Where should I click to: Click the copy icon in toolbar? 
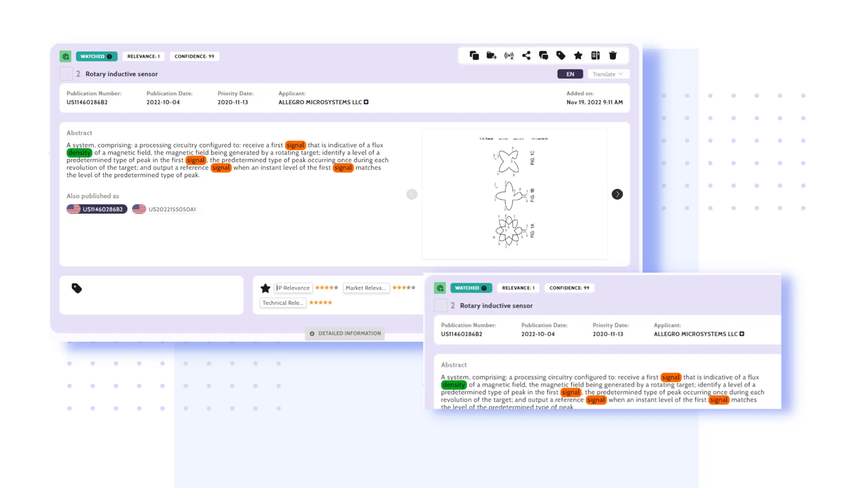tap(474, 56)
